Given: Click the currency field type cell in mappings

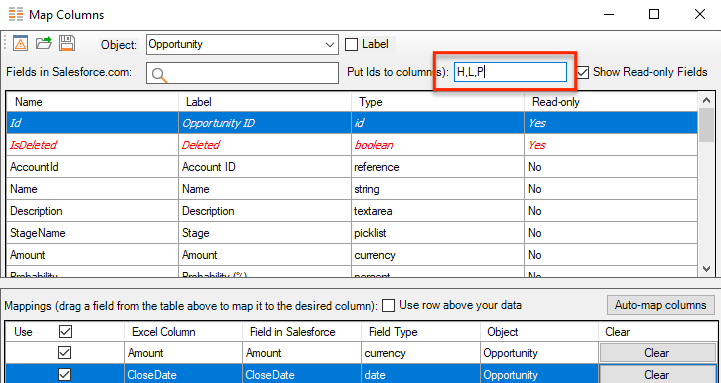Looking at the screenshot, I should pos(421,353).
